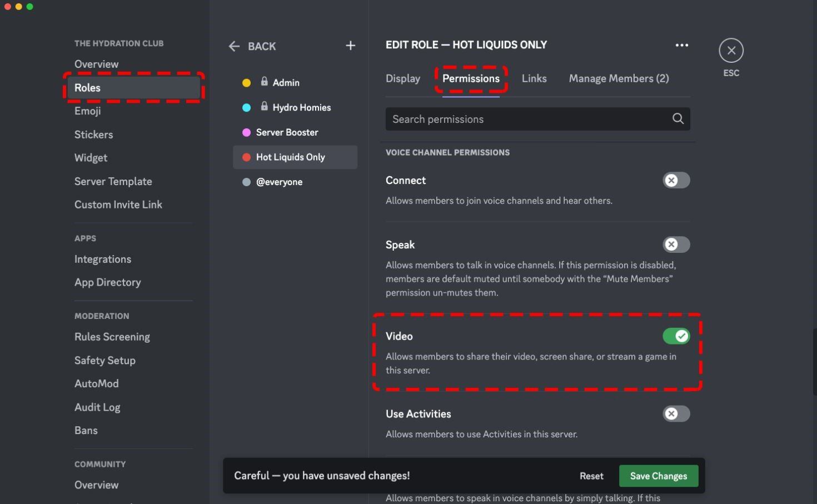Screen dimensions: 817x504
Task: Turn on the Use Activities toggle
Action: [x=676, y=414]
